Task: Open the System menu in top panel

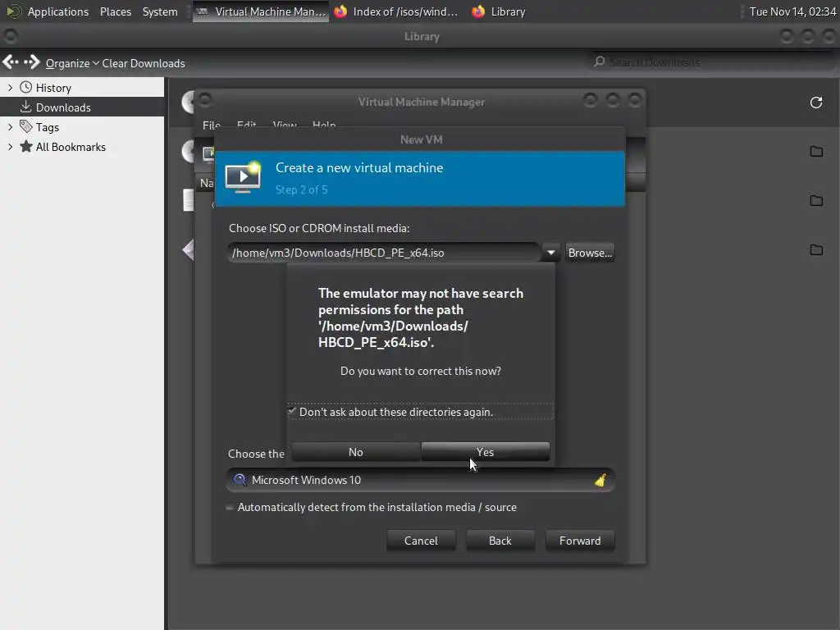Action: [160, 11]
